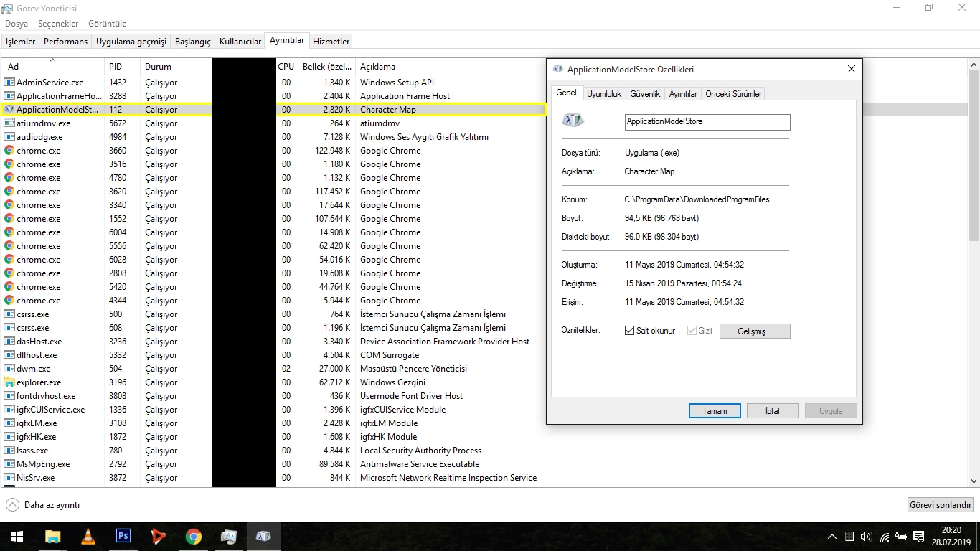Click the İptal button
Viewport: 980px width, 551px height.
[773, 411]
